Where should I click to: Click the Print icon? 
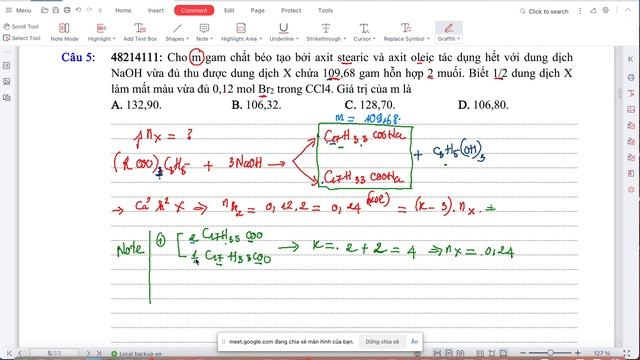[67, 10]
